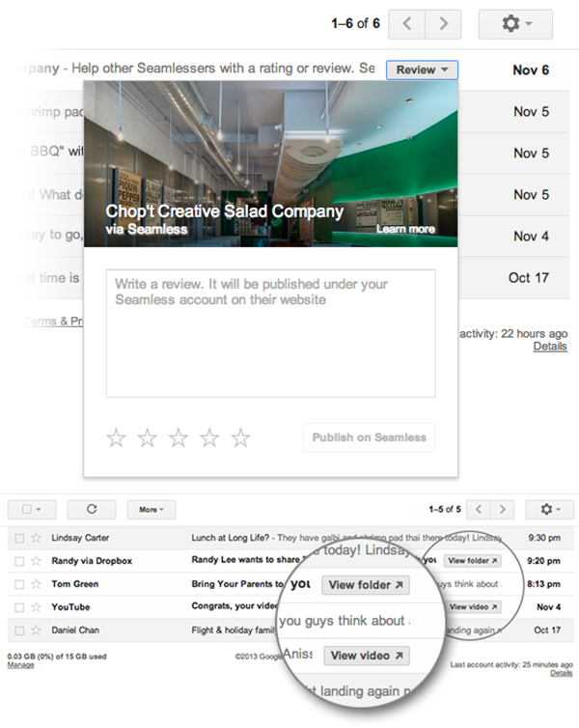Open Details link under 25 minutes ago activity
Image resolution: width=579 pixels, height=728 pixels.
tap(561, 673)
